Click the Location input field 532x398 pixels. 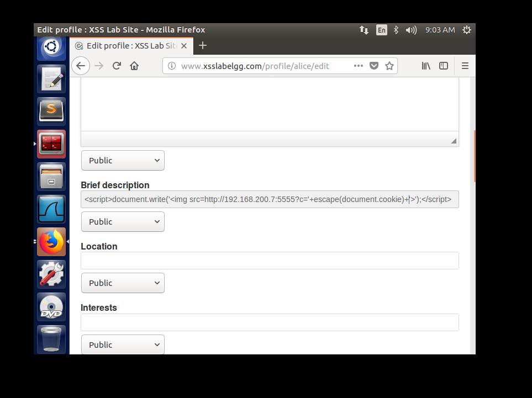tap(270, 261)
